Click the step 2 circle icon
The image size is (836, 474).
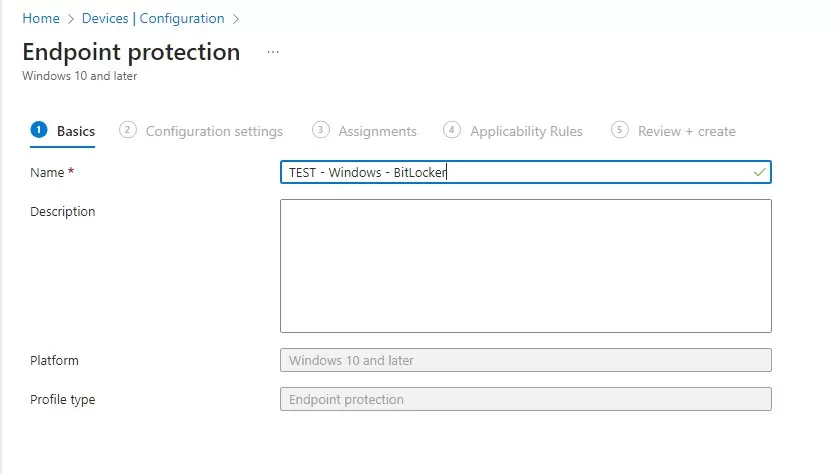click(127, 130)
